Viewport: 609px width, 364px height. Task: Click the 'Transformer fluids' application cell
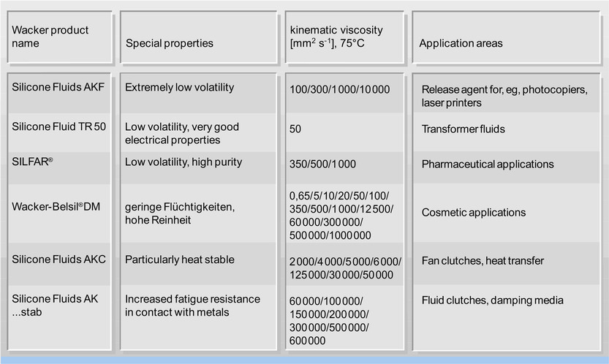coord(507,132)
